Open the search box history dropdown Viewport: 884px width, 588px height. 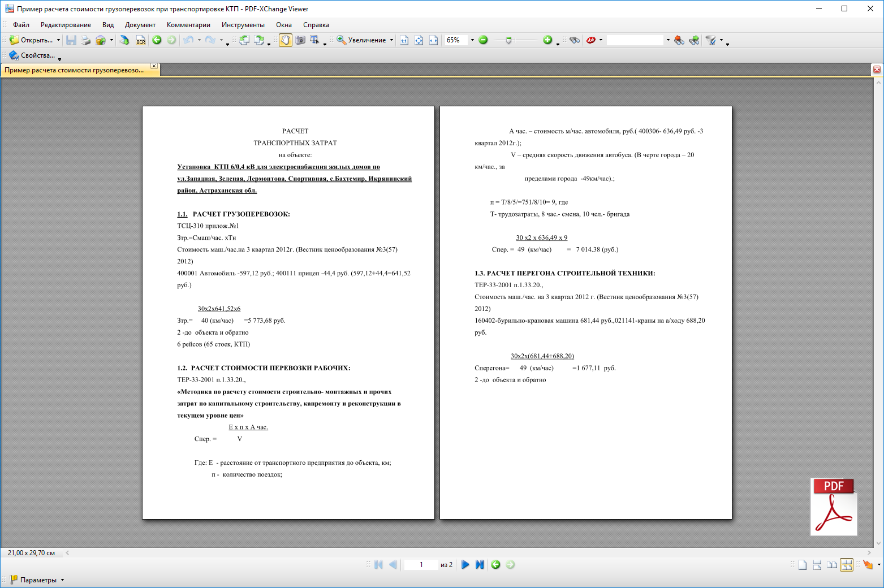[x=668, y=40]
